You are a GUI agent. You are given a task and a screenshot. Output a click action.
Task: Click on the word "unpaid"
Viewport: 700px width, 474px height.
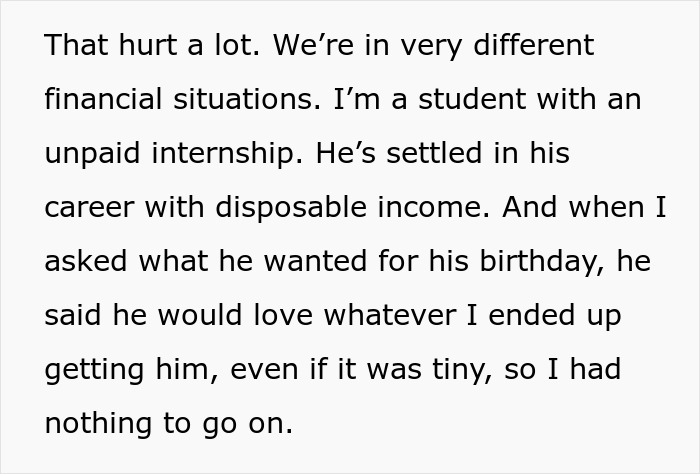pyautogui.click(x=91, y=154)
